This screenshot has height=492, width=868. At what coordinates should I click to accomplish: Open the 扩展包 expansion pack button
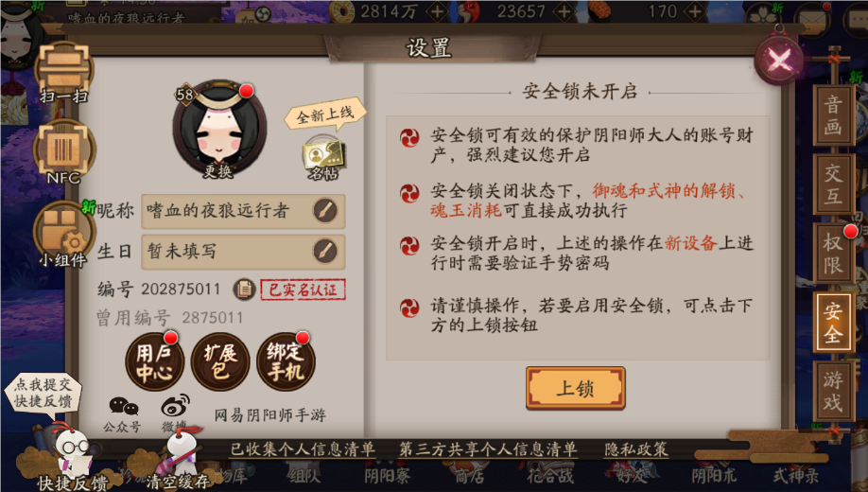(219, 361)
